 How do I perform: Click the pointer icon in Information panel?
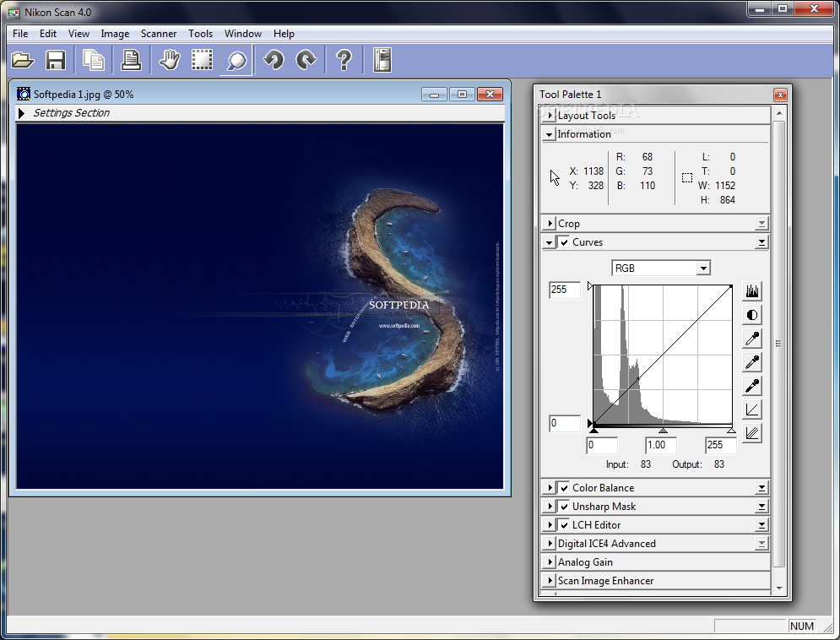tap(555, 178)
